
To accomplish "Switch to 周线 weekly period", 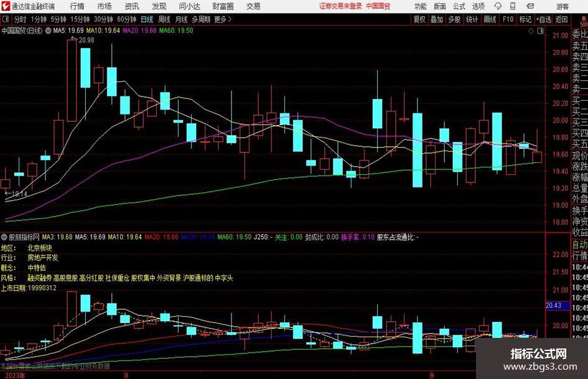I will [x=164, y=19].
